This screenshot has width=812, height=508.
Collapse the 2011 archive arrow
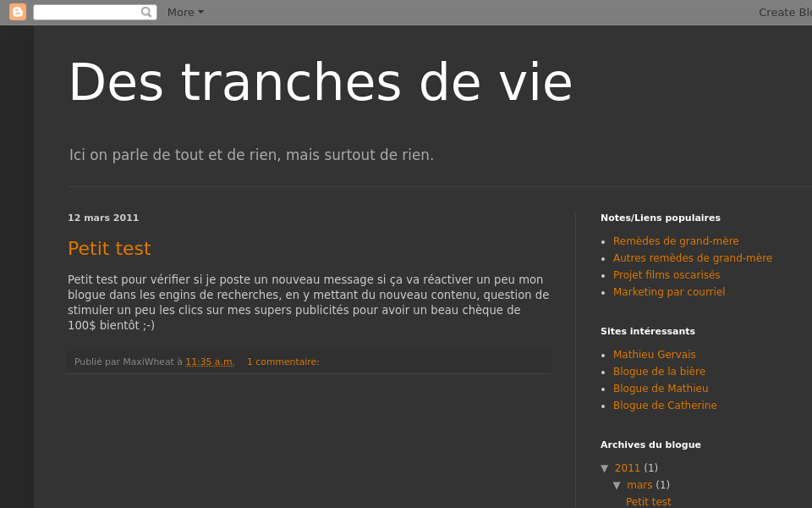pos(605,468)
